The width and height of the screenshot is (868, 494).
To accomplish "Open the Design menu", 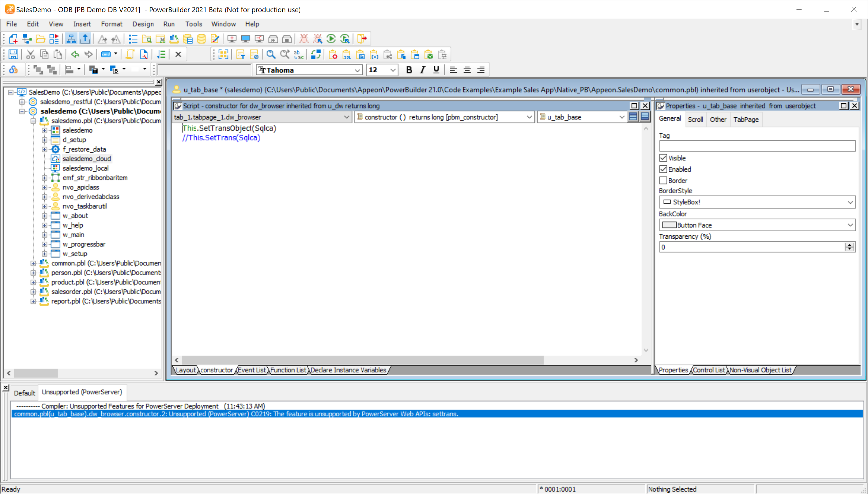I will pos(143,24).
